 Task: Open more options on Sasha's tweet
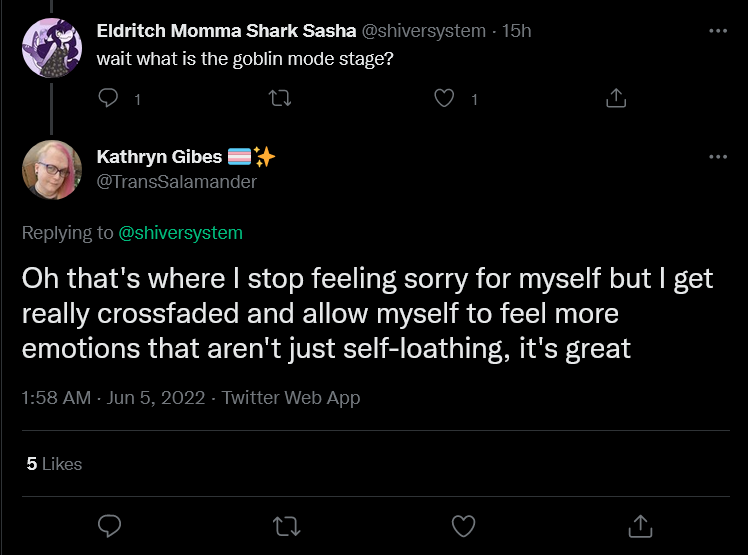718,31
